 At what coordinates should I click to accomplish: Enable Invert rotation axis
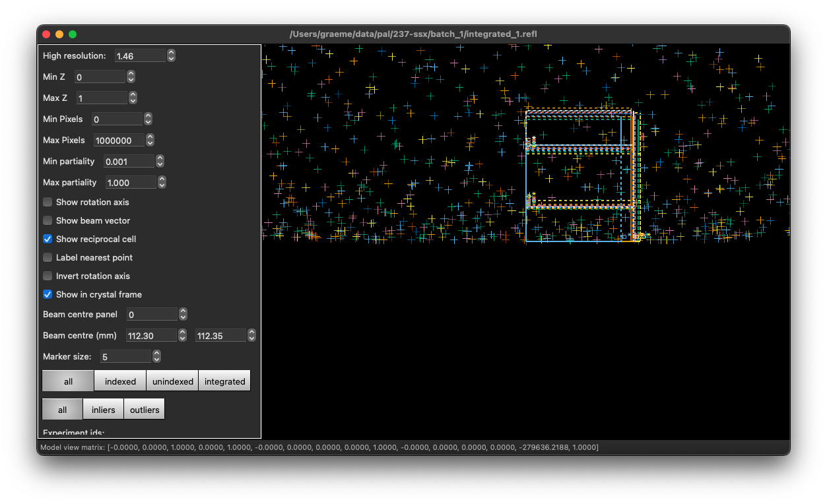pyautogui.click(x=47, y=276)
